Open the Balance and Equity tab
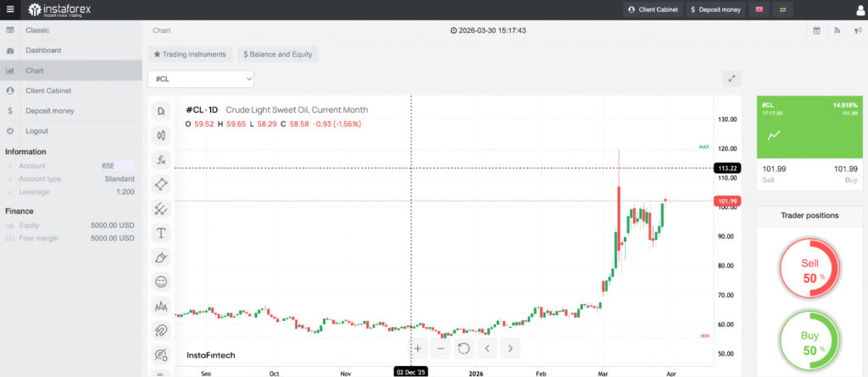 tap(278, 54)
